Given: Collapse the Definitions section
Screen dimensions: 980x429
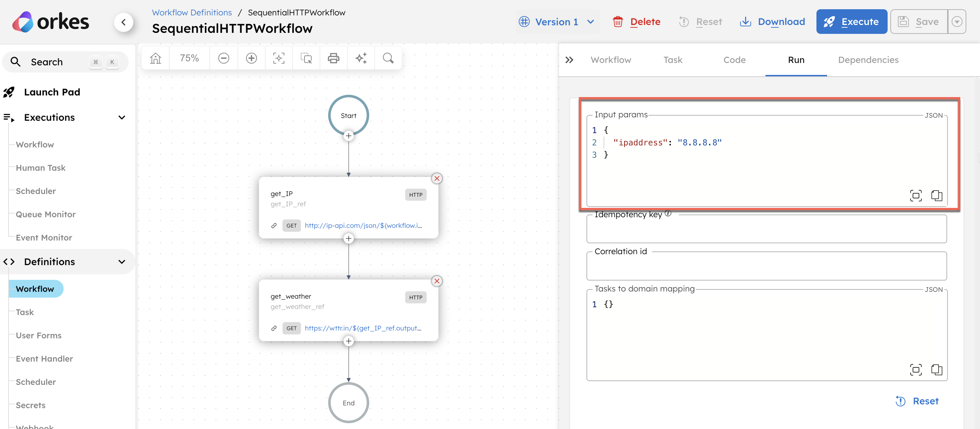Looking at the screenshot, I should [122, 262].
